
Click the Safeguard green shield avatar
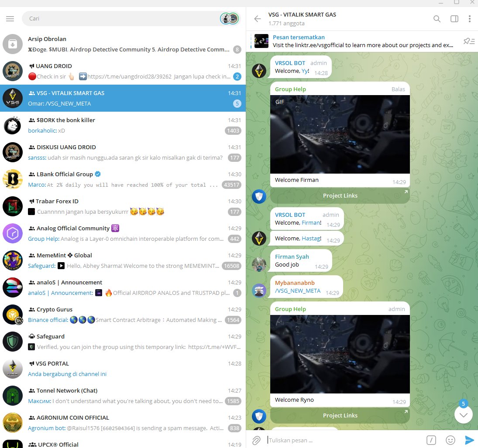click(13, 342)
